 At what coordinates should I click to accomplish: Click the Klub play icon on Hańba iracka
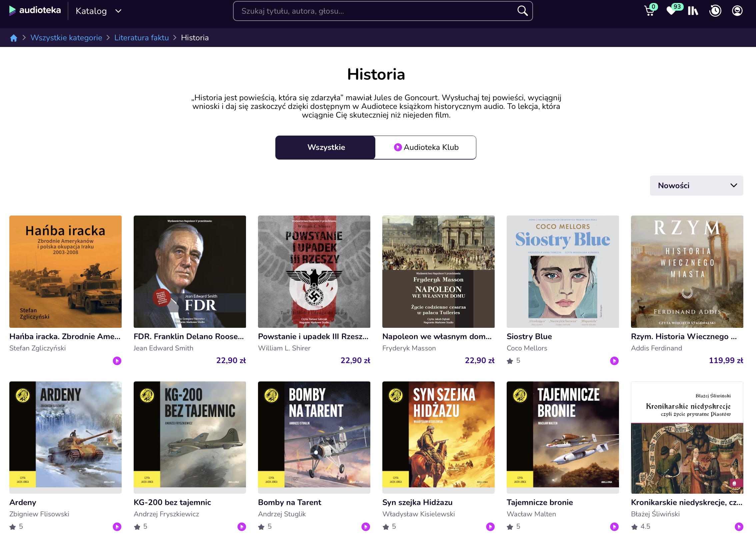click(x=117, y=361)
